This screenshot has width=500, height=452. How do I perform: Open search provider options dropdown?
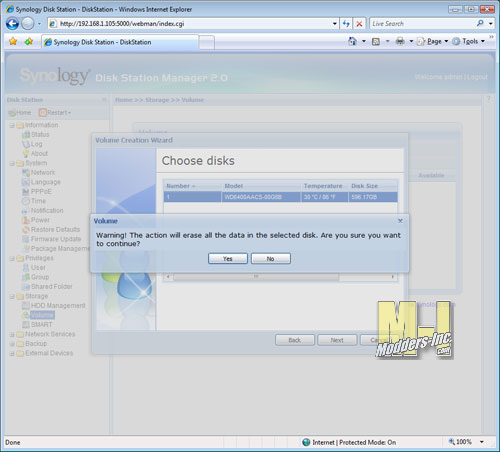pyautogui.click(x=491, y=24)
